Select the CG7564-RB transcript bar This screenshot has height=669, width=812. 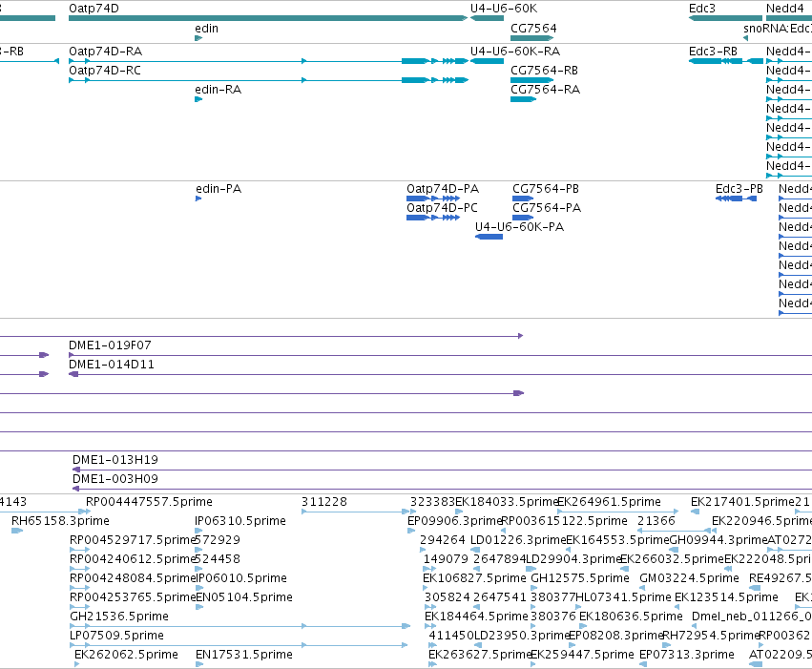coord(531,80)
